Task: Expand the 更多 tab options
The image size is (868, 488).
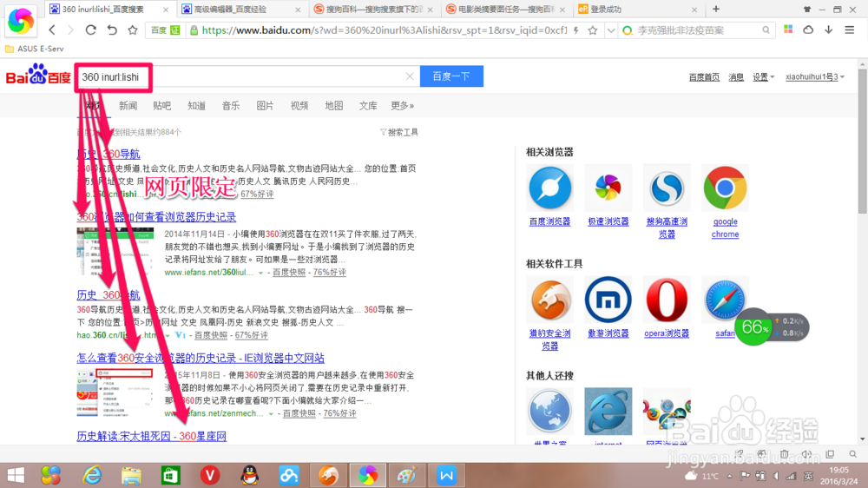Action: click(x=403, y=106)
